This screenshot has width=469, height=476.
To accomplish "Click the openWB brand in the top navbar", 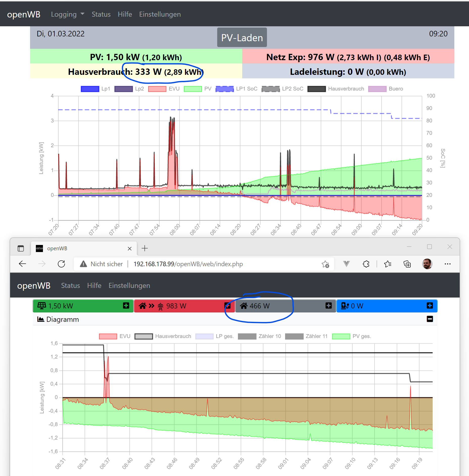I will pos(24,14).
